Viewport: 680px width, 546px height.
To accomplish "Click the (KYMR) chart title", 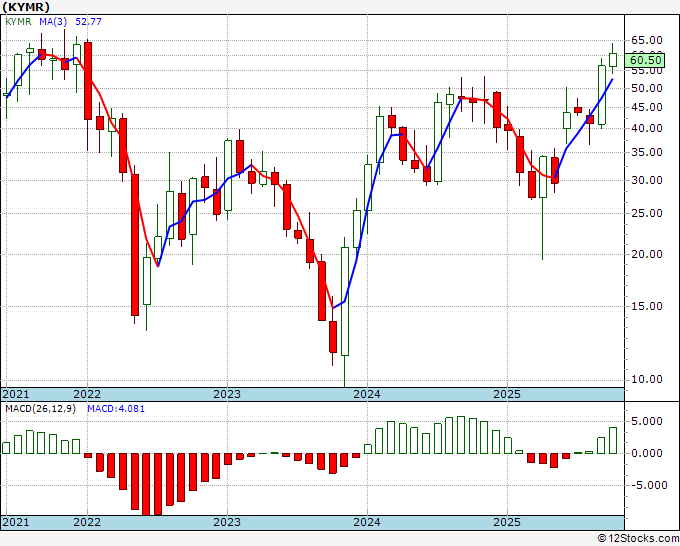I will click(x=26, y=7).
